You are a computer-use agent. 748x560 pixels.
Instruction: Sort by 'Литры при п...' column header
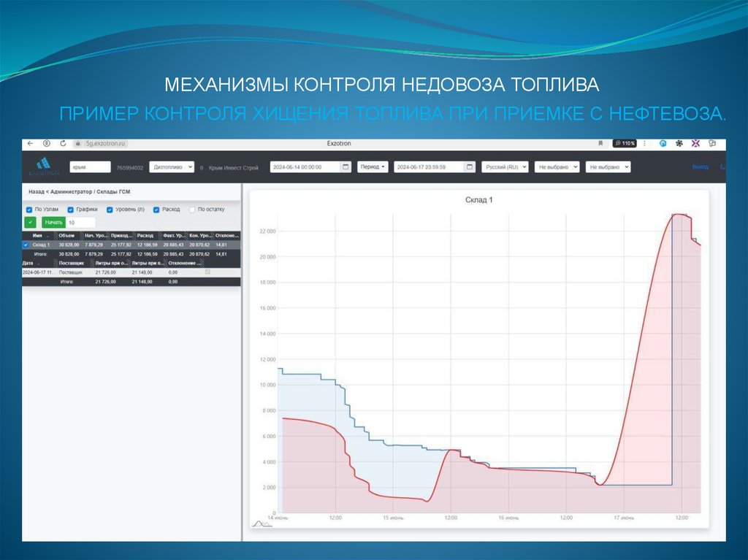pos(148,263)
